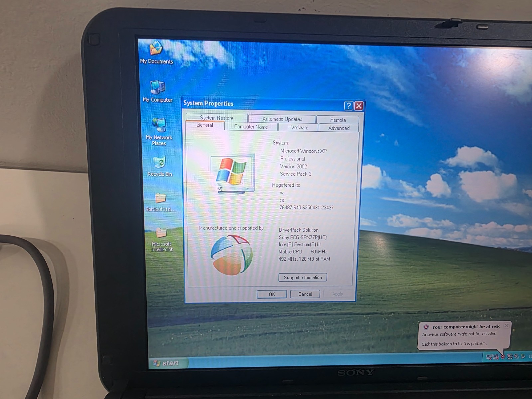Image resolution: width=532 pixels, height=399 pixels.
Task: Click the System Properties title bar
Action: 263,104
